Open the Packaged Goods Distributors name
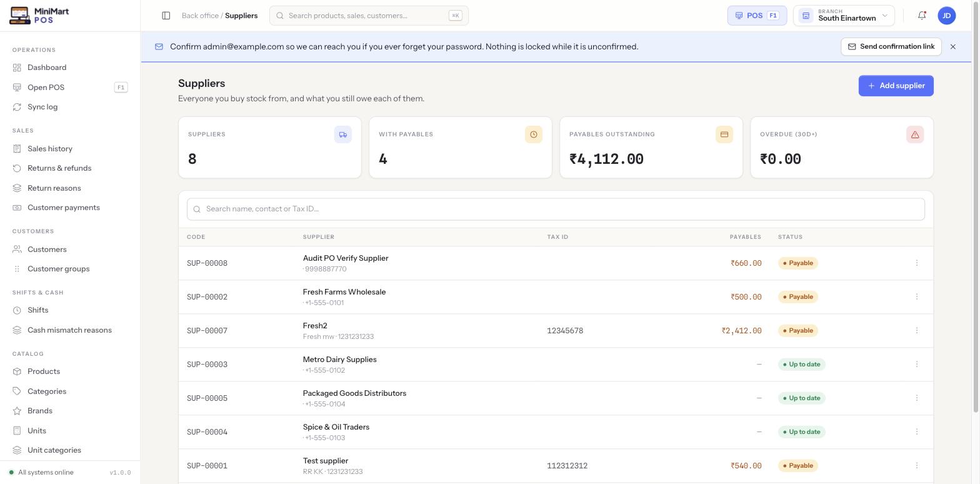This screenshot has height=484, width=980. [x=354, y=393]
